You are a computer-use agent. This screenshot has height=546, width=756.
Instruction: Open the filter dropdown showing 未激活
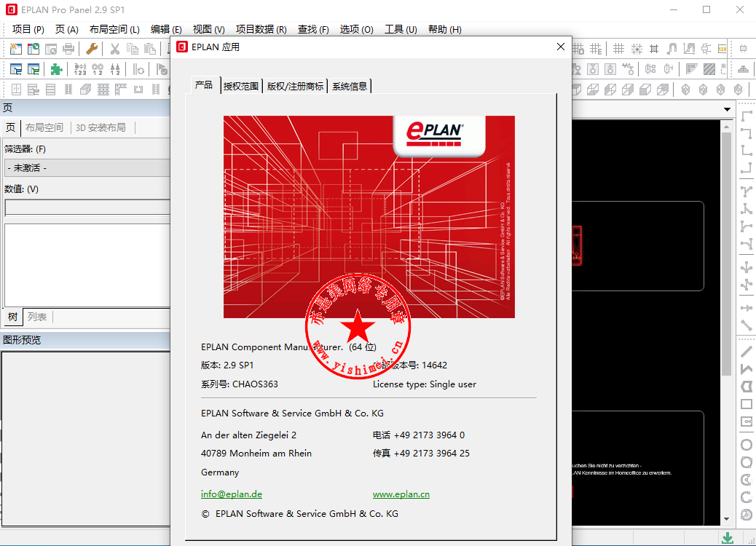[x=87, y=168]
